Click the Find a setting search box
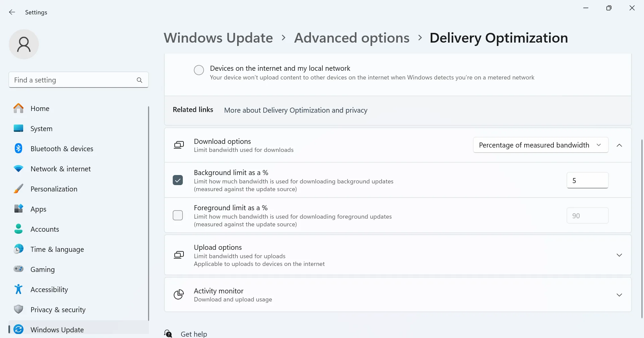644x338 pixels. click(x=78, y=80)
